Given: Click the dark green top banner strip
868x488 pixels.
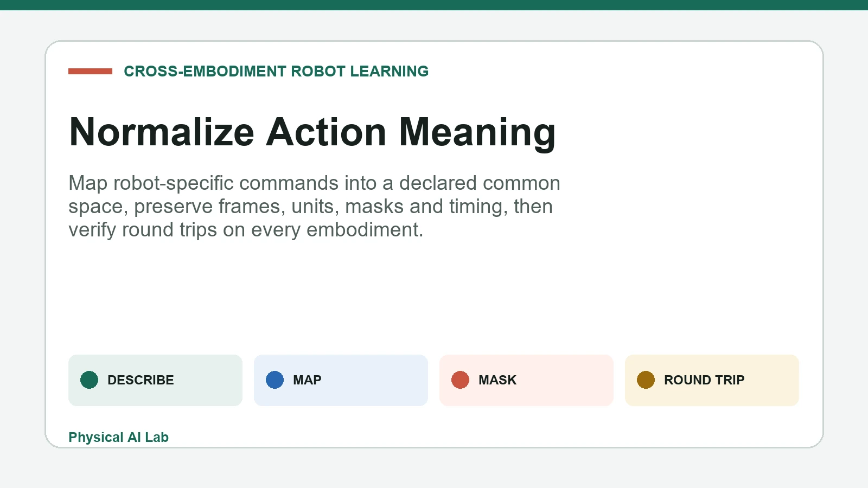Looking at the screenshot, I should click(x=434, y=5).
